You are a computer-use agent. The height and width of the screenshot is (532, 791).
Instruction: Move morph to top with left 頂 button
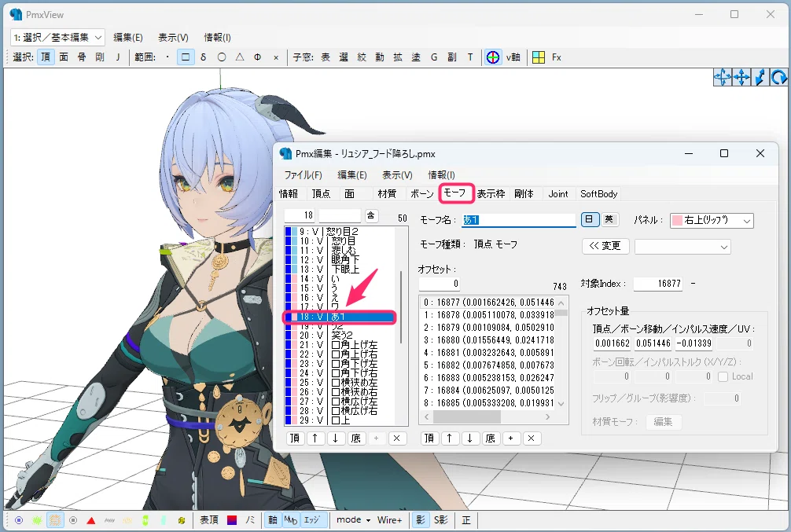coord(295,438)
